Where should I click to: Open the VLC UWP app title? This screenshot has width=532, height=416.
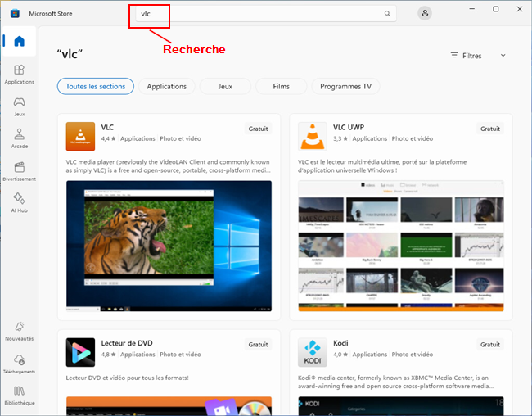349,128
